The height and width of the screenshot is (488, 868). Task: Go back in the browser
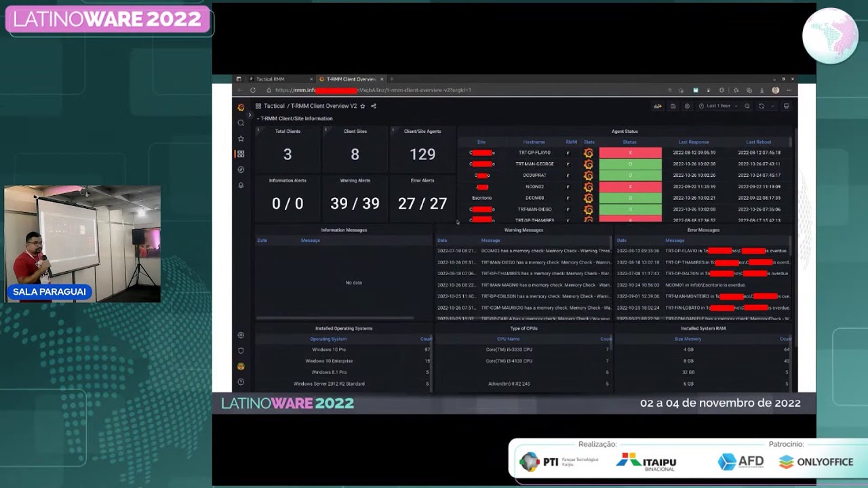239,90
